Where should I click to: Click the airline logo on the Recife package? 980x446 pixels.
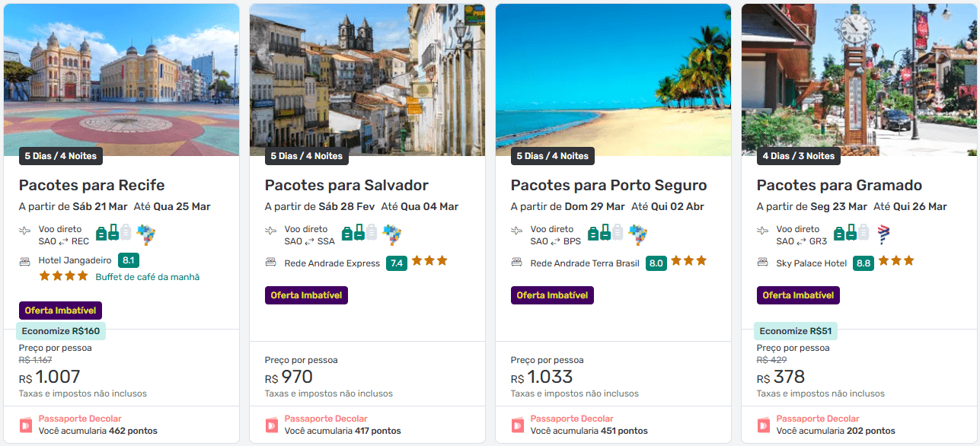click(145, 234)
